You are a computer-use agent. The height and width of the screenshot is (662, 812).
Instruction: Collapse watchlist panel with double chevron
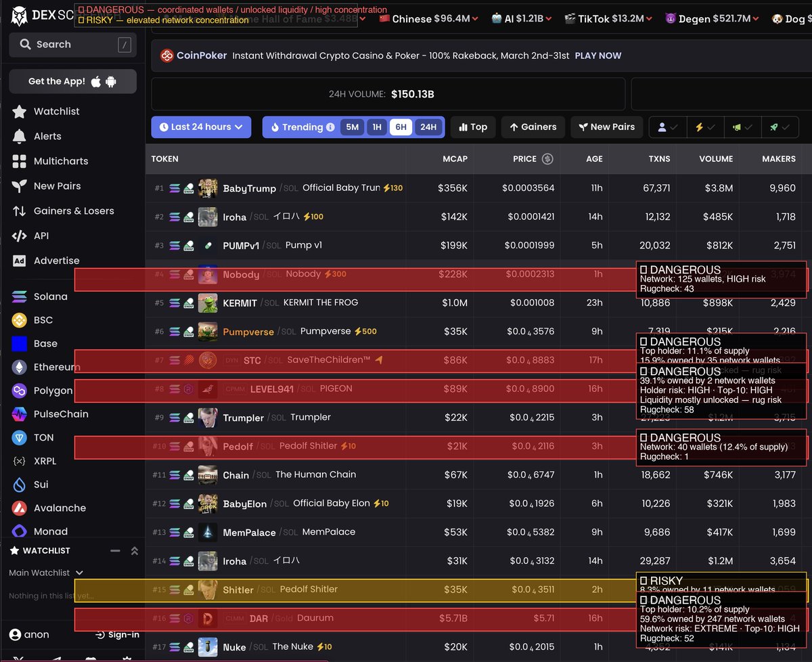click(134, 551)
